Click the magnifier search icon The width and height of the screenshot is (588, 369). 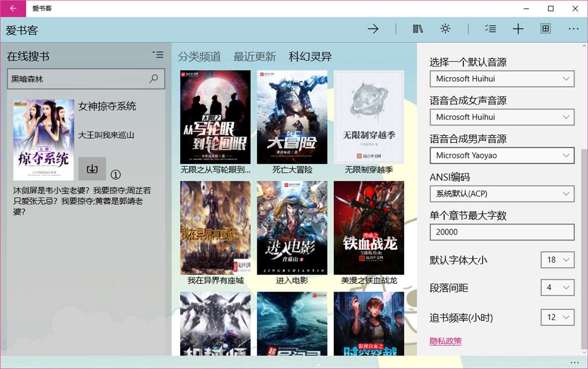click(154, 79)
